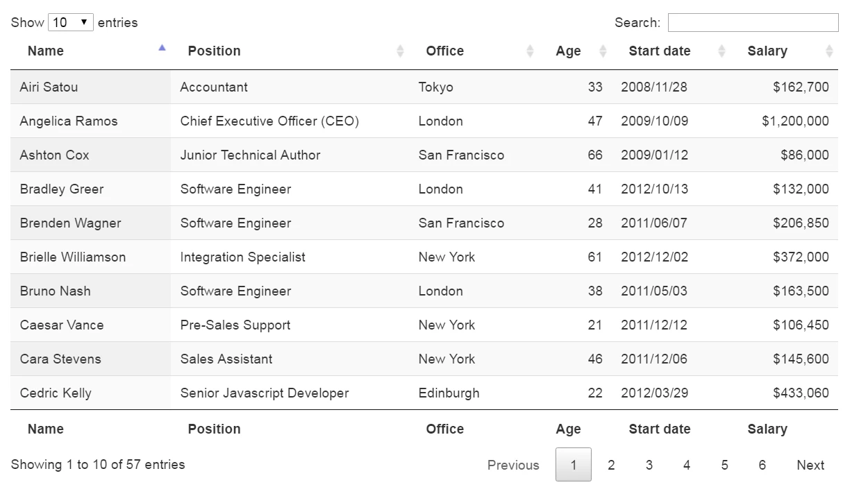868x487 pixels.
Task: Click Angelica Ramos's $1,200,000 salary cell
Action: [x=795, y=121]
